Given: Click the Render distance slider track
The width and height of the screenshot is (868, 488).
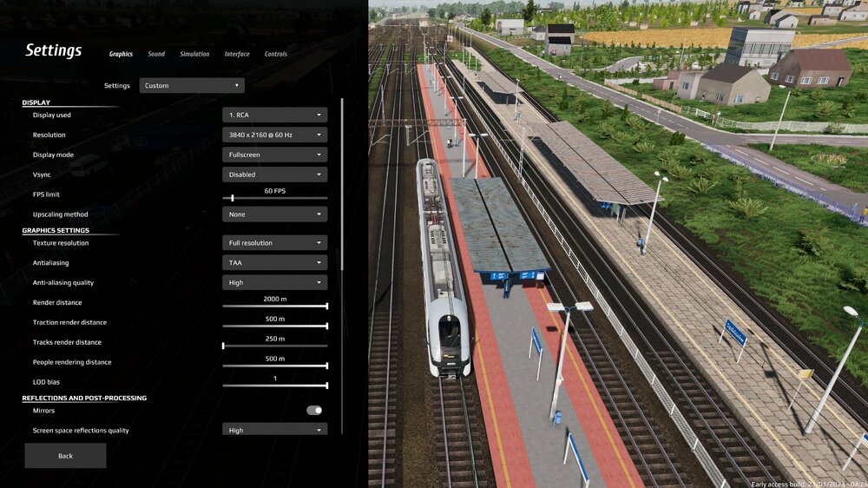Looking at the screenshot, I should pos(274,307).
